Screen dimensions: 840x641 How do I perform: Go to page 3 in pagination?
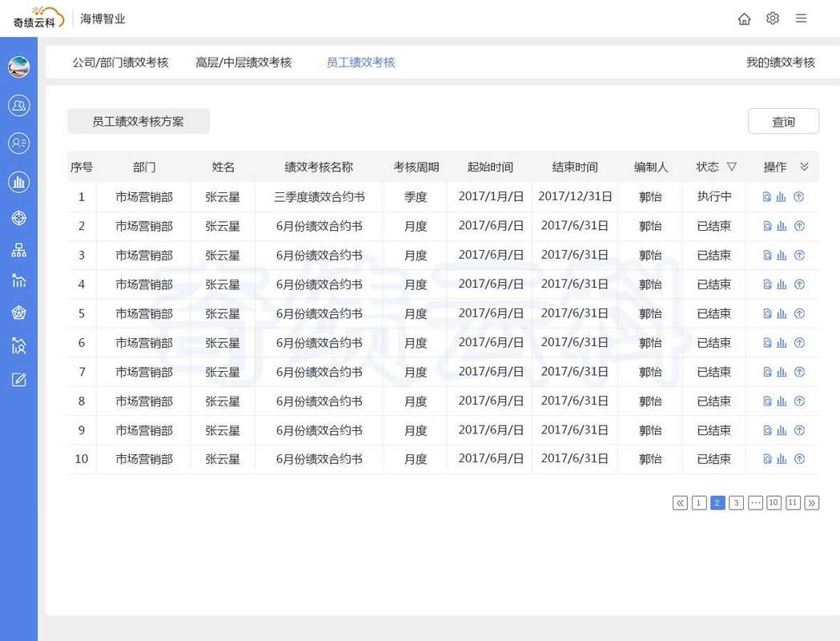coord(736,502)
